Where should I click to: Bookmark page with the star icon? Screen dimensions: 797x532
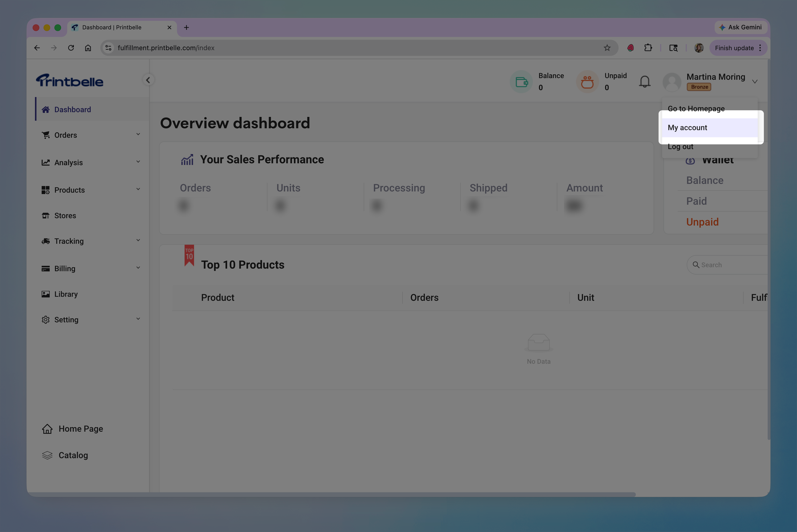[x=607, y=48]
